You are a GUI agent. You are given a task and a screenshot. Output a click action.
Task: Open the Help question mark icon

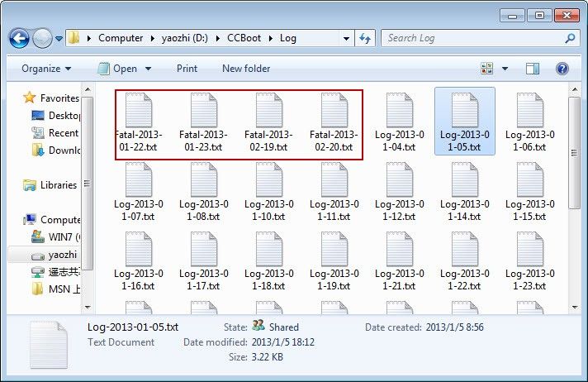tap(562, 69)
